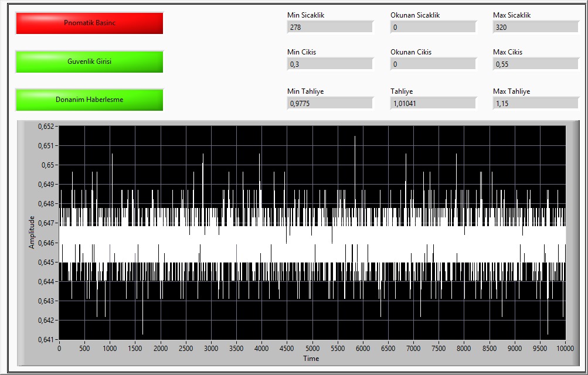This screenshot has height=375, width=588.
Task: Select the Y-axis maximum value 0,652
Action: point(46,126)
